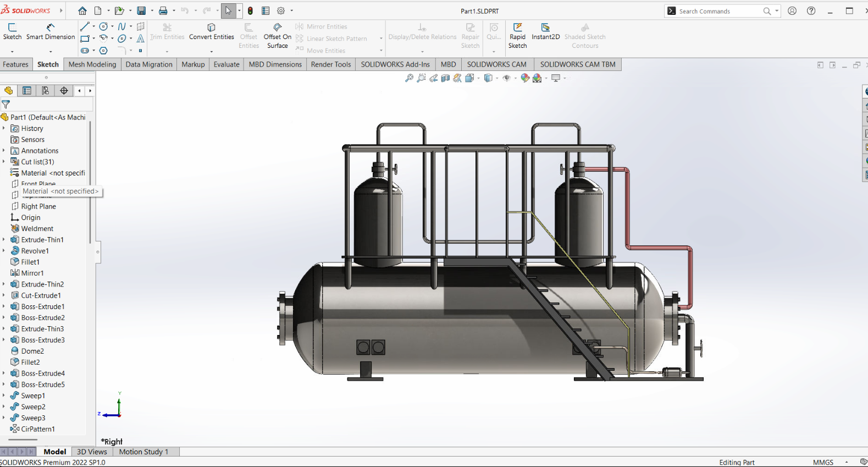The image size is (868, 467).
Task: Select the Circle sketch tool
Action: 103,26
